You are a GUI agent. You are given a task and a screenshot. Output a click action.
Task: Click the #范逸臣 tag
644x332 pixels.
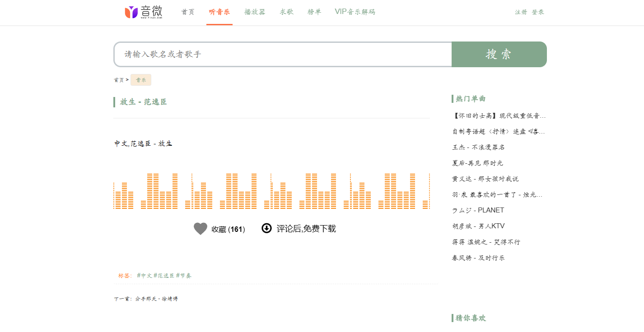pos(164,276)
